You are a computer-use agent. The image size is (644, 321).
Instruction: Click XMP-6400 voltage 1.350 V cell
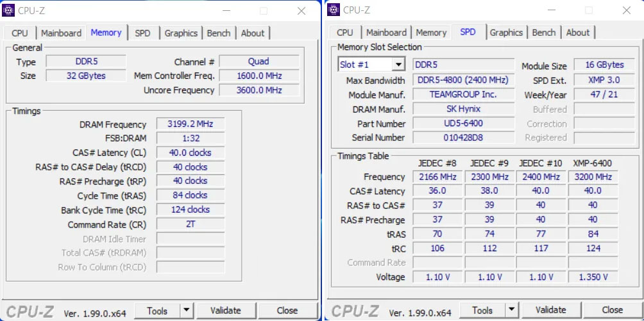(593, 277)
